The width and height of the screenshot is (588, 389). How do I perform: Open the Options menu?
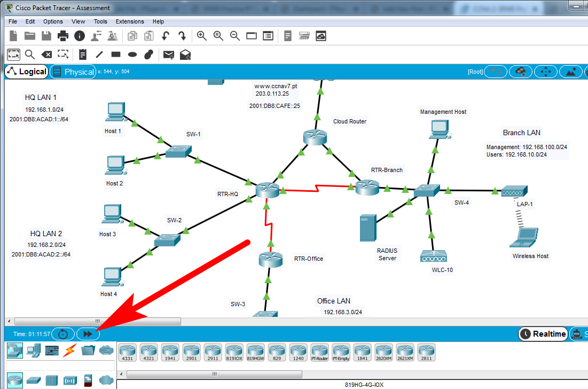point(53,21)
